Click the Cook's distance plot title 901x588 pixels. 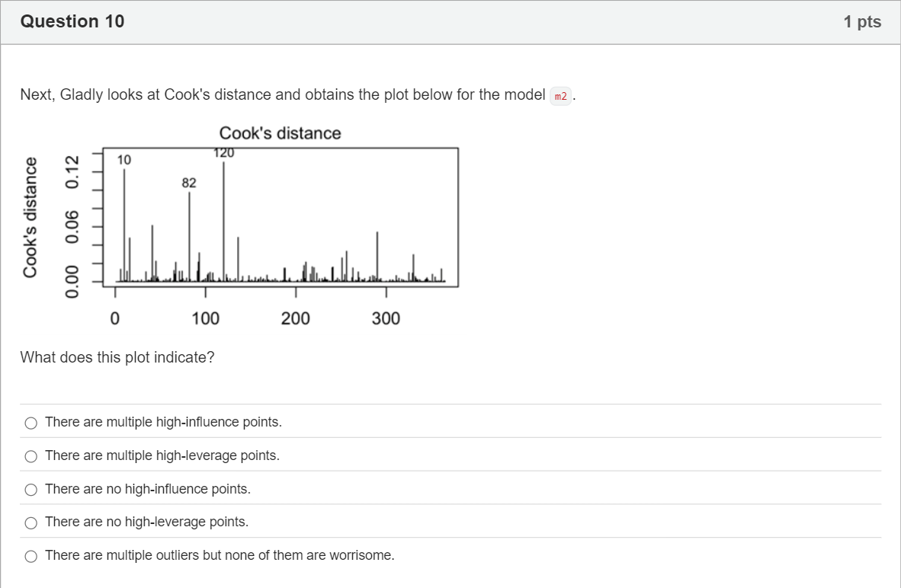click(x=280, y=133)
